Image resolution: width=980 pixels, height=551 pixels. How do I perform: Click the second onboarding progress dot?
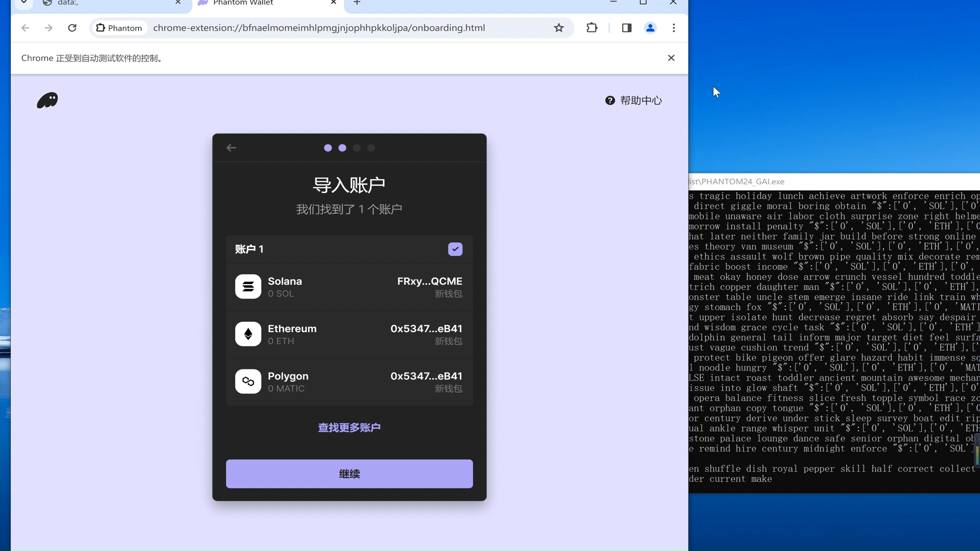tap(342, 148)
